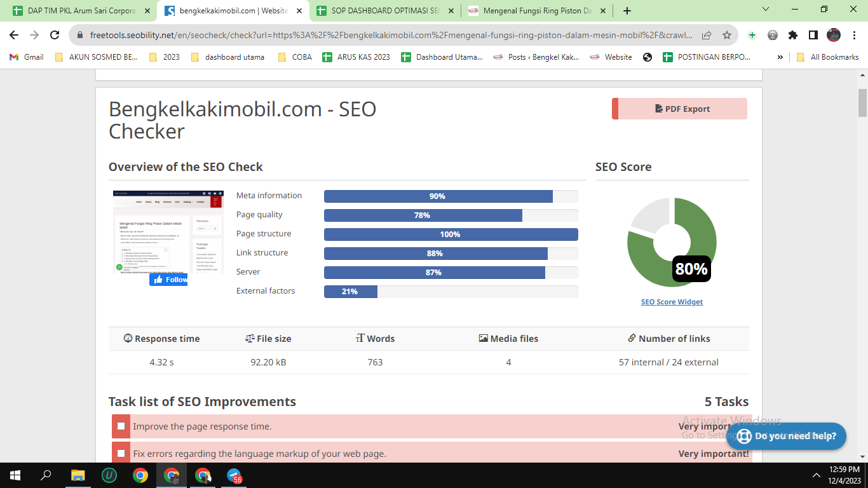This screenshot has height=488, width=868.
Task: Tick the 'Improve the page response time' checkbox
Action: pyautogui.click(x=121, y=426)
